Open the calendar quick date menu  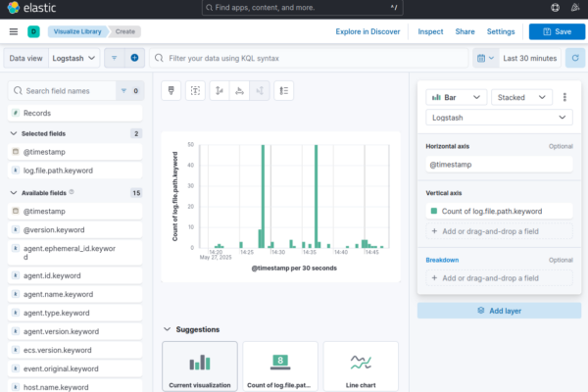486,58
